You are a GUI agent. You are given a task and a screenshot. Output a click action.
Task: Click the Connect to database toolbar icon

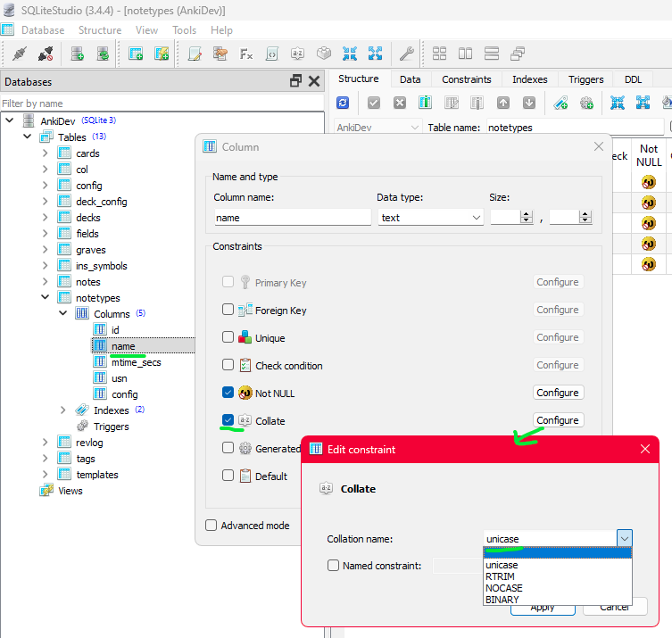point(20,54)
